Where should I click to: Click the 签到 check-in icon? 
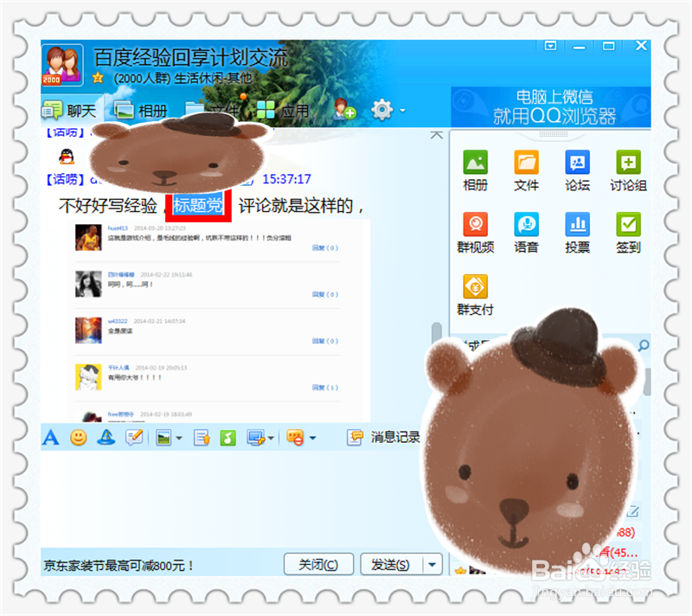pos(628,233)
